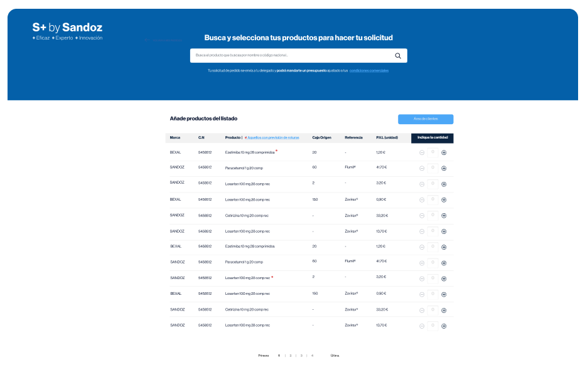Click 'Busca y selecciona tus productos' title
585x392 pixels.
(299, 38)
